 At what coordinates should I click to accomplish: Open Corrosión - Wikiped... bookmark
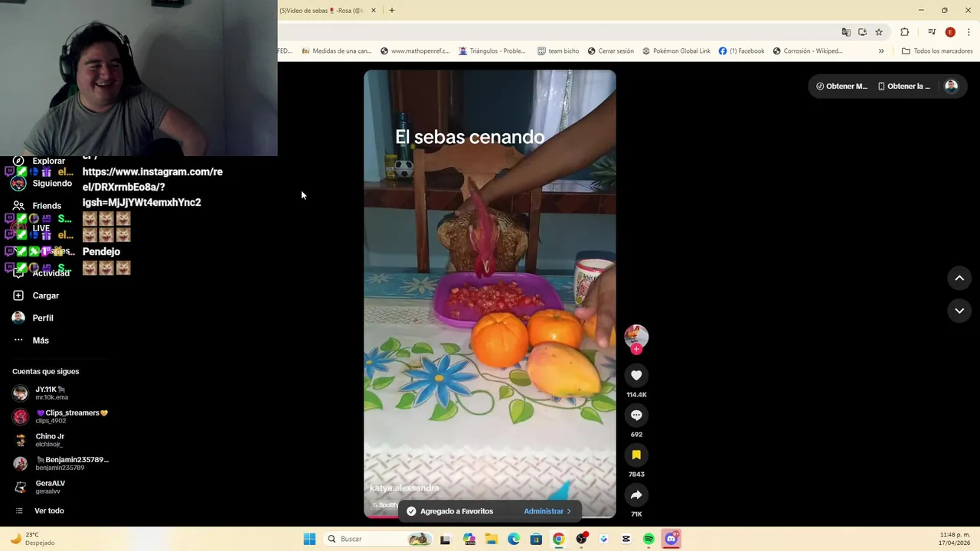(808, 51)
